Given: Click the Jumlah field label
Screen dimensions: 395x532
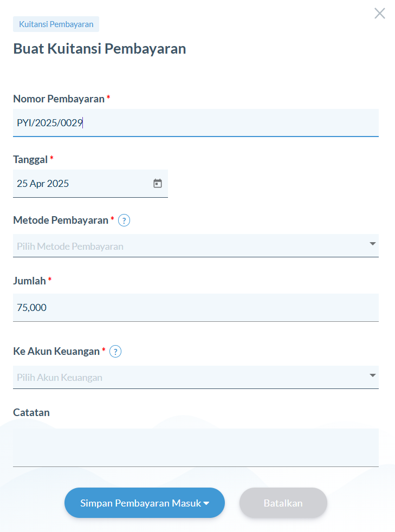Looking at the screenshot, I should tap(29, 281).
